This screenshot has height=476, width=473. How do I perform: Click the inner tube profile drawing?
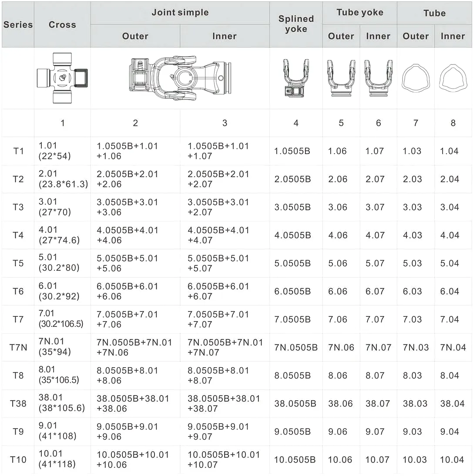coord(453,78)
